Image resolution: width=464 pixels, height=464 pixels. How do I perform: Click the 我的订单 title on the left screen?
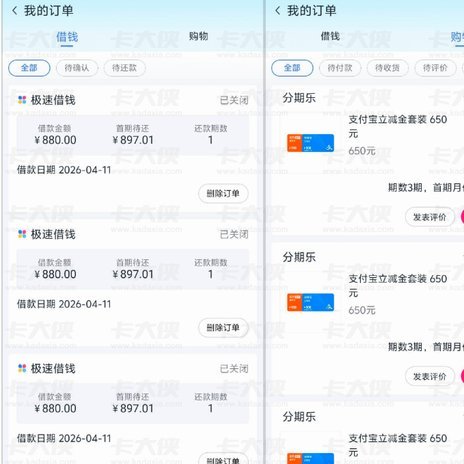pos(49,11)
